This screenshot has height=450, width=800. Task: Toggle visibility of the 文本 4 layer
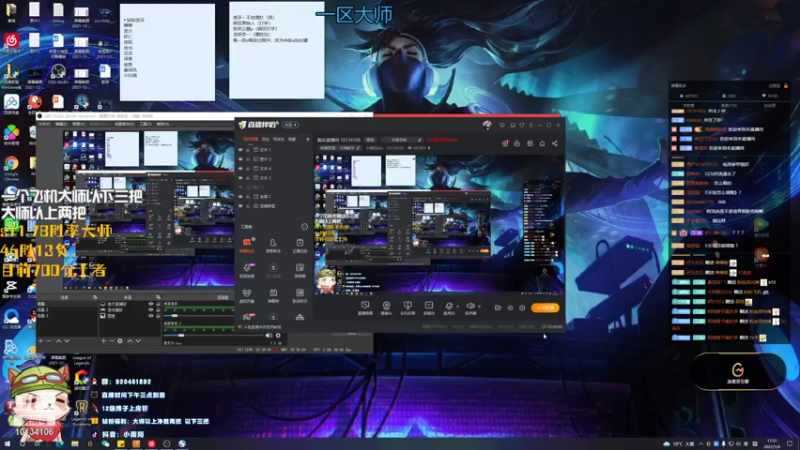(x=241, y=168)
